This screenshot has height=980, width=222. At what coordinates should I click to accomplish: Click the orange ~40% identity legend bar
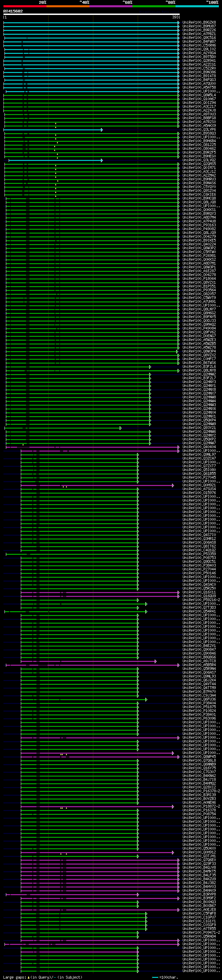click(68, 7)
